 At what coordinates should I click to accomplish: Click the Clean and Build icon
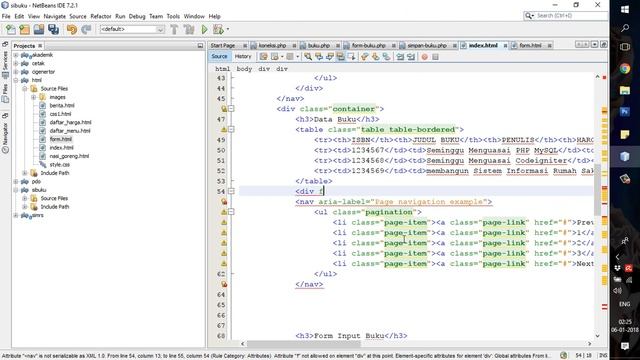[x=189, y=29]
